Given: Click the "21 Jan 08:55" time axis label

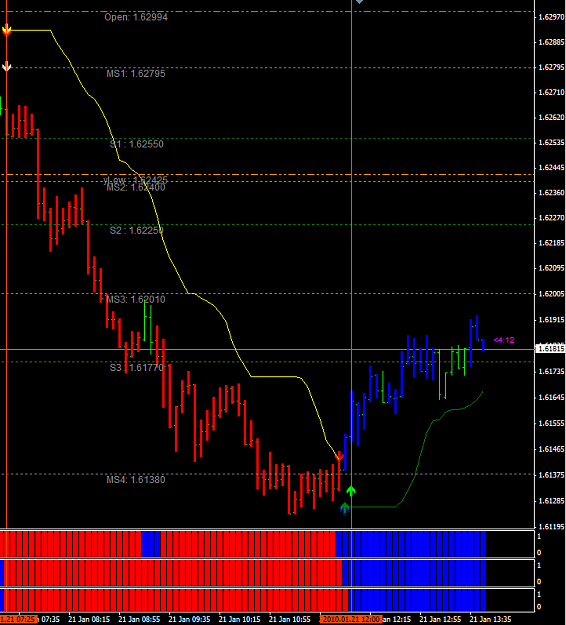Looking at the screenshot, I should click(139, 619).
